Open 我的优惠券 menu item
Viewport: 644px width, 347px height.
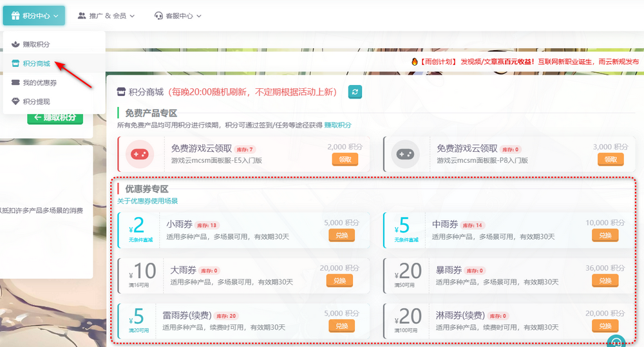(x=40, y=82)
